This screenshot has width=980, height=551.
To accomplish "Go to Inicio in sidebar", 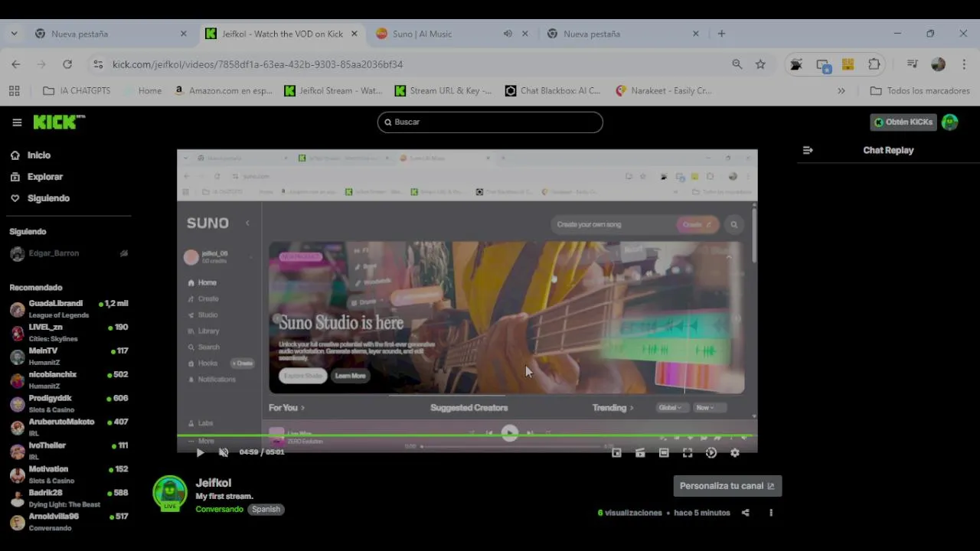I will pyautogui.click(x=39, y=155).
